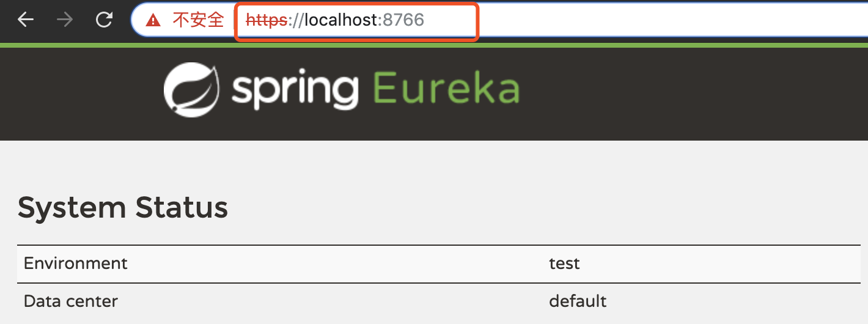
Task: Click the green stripe below browser toolbar
Action: [x=434, y=45]
